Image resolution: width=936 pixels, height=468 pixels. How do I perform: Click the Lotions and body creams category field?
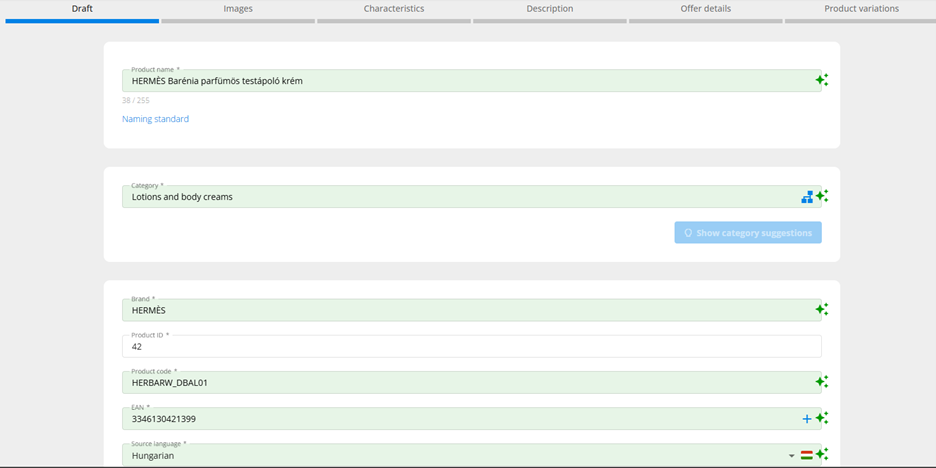point(472,196)
